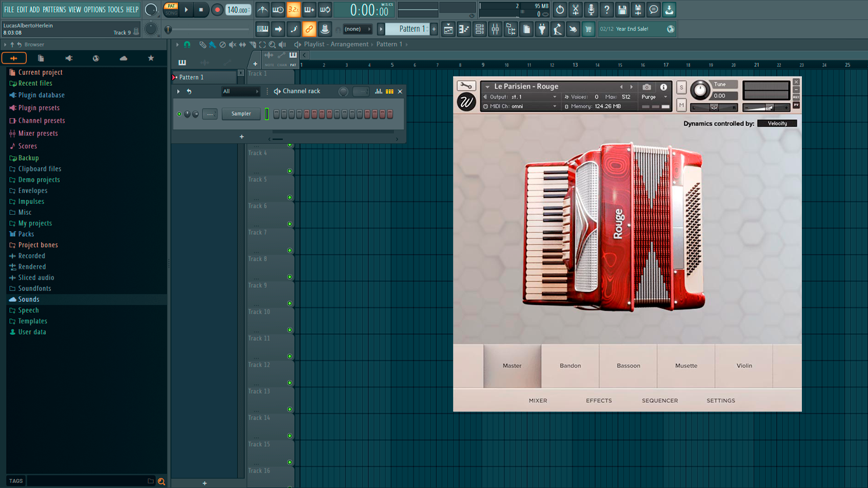This screenshot has height=488, width=868.
Task: Solo the Kontakt instrument S button
Action: coord(682,87)
